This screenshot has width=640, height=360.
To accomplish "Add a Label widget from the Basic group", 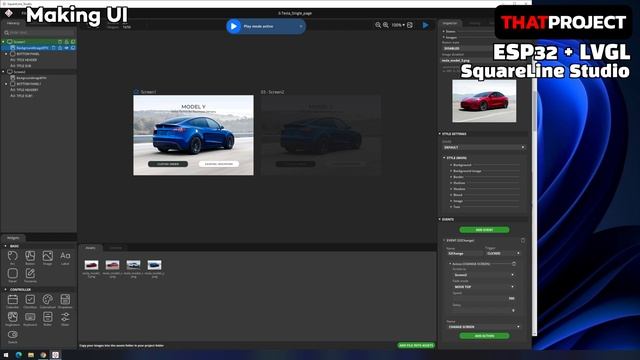I will click(x=65, y=258).
